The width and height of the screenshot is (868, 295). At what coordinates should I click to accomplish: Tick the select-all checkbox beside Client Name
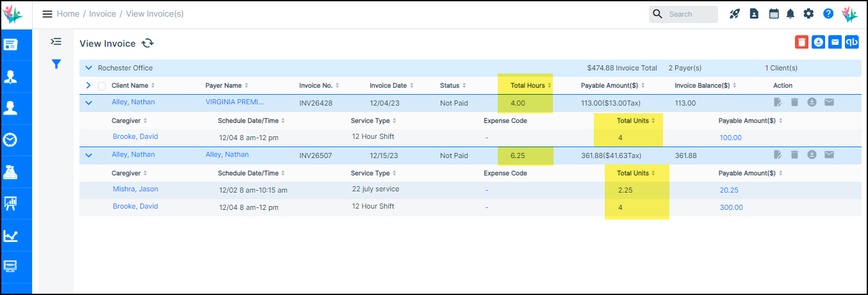coord(102,86)
